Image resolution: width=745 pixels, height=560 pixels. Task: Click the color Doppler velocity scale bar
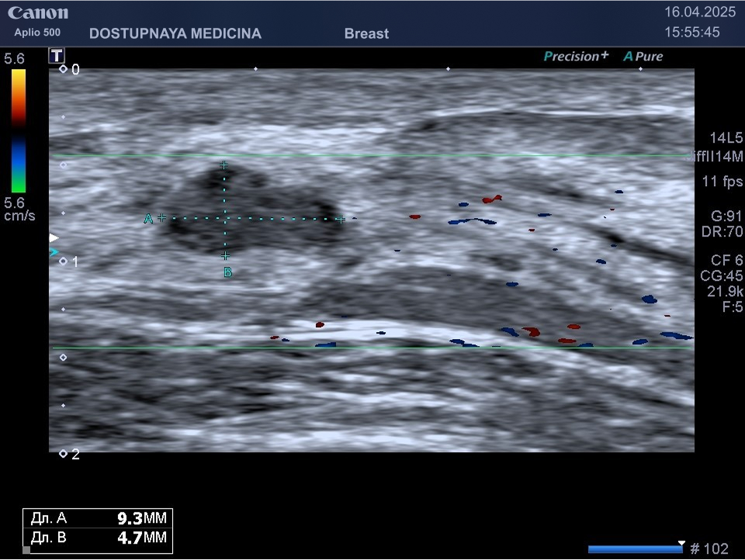18,130
